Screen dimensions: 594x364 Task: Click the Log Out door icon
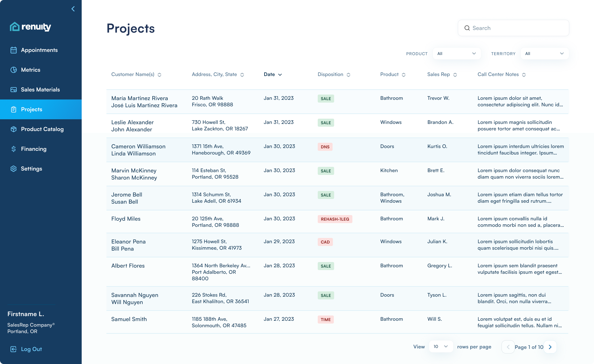point(14,349)
